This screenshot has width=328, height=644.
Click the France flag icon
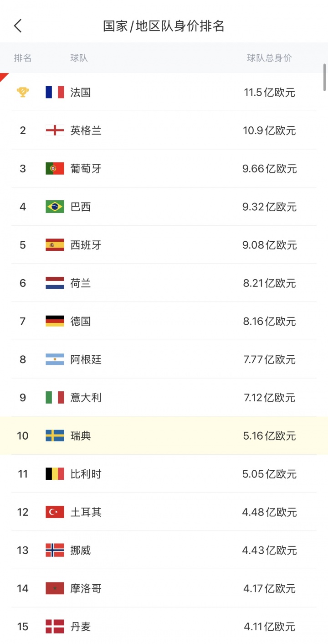coord(55,92)
